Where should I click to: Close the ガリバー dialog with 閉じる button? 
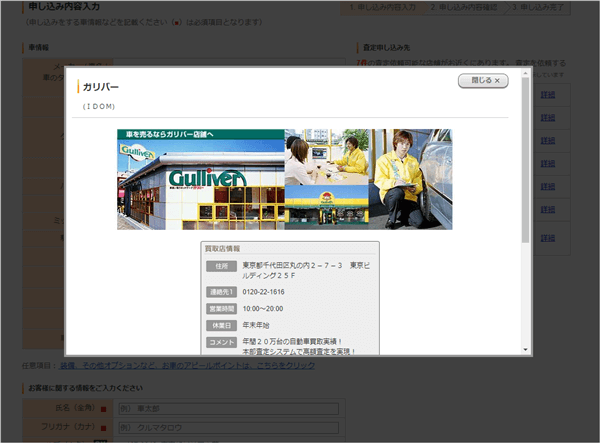[x=483, y=81]
